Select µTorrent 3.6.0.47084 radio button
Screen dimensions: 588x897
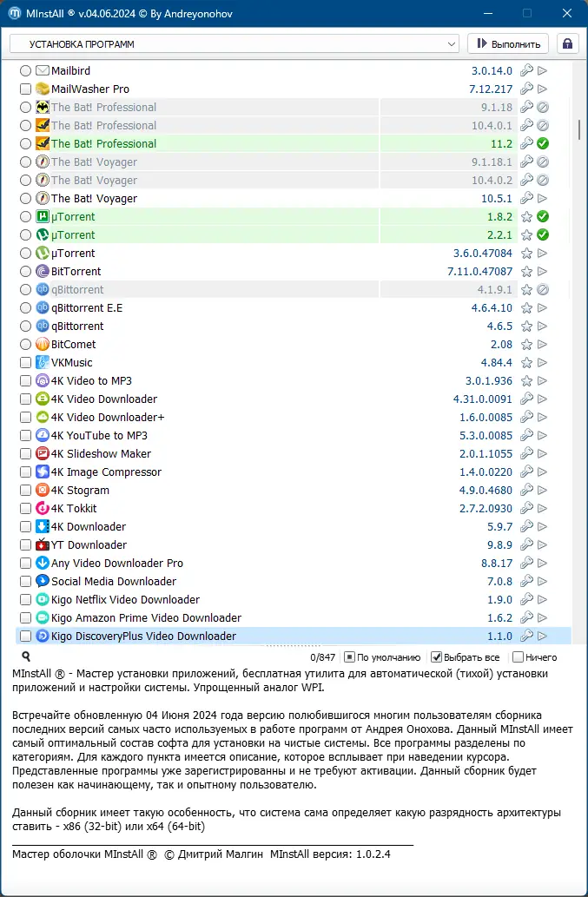point(25,254)
